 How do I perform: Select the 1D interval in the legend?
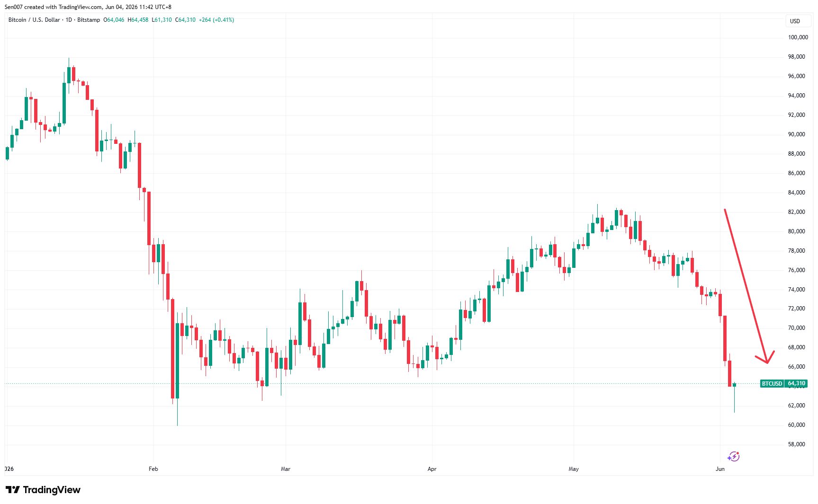pos(69,20)
